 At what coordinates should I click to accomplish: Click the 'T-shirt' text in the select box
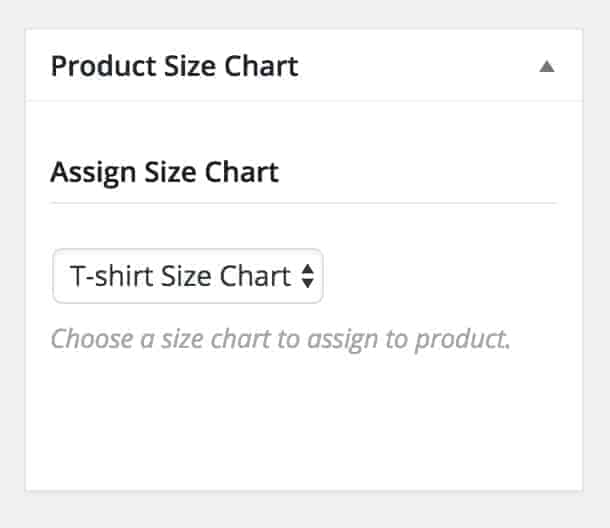pos(101,276)
